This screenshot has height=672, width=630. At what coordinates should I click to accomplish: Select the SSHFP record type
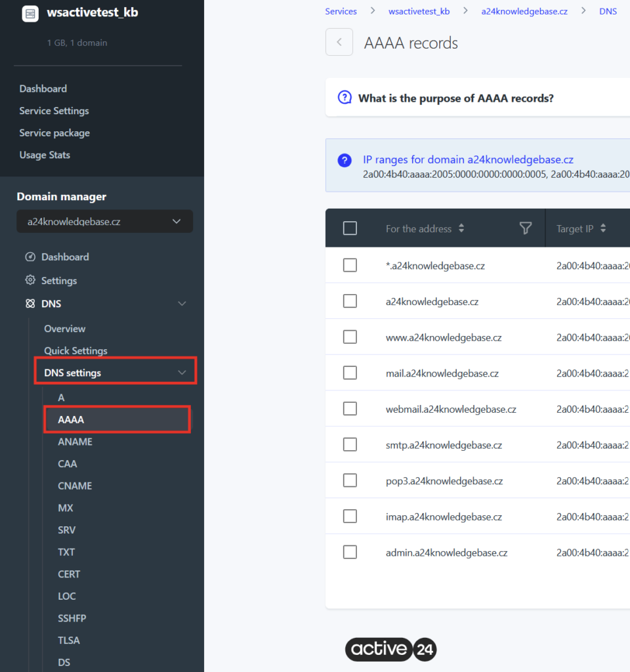pyautogui.click(x=72, y=618)
